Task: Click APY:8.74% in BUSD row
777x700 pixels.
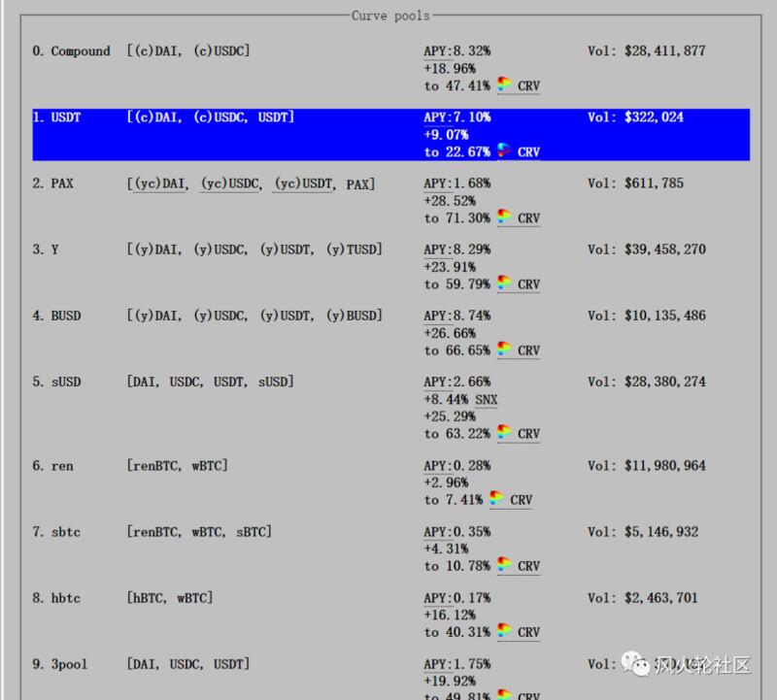Action: tap(456, 317)
